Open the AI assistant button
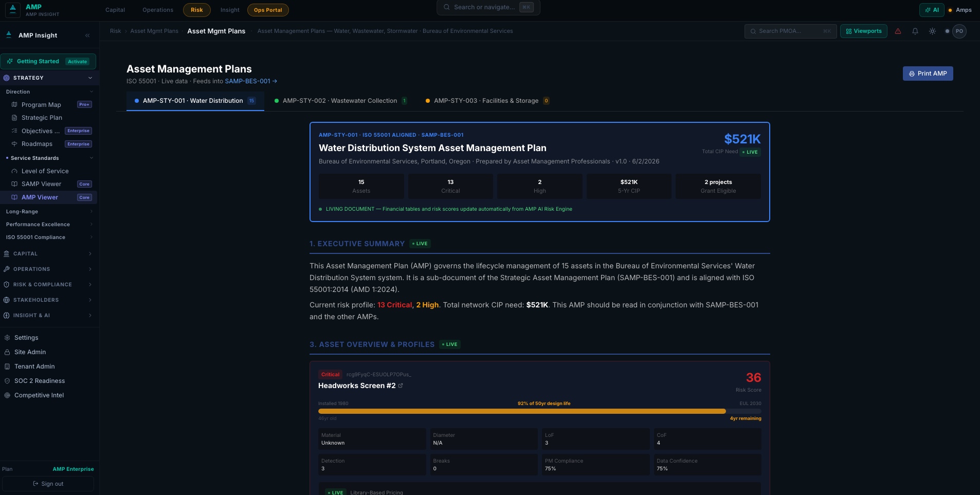 click(x=932, y=10)
